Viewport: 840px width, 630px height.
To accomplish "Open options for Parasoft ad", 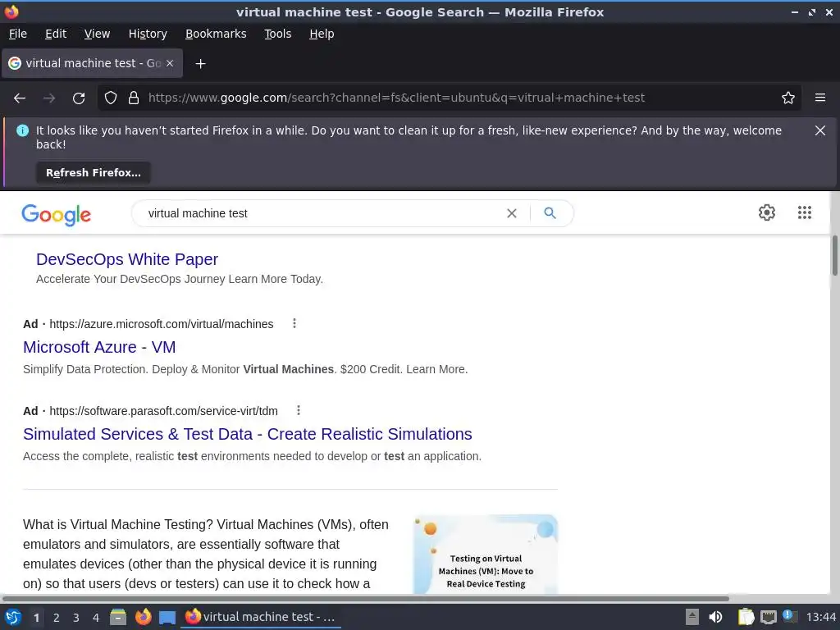I will click(299, 410).
